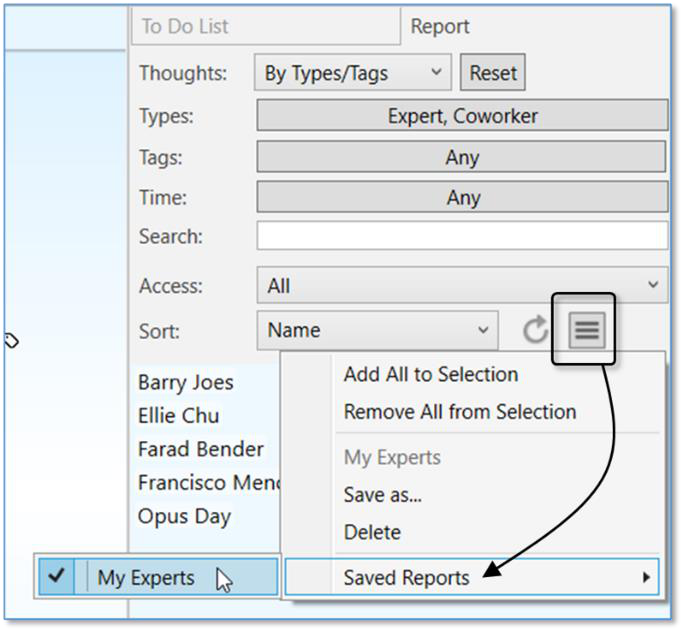Choose 'Add All to Selection' menu item
Image resolution: width=683 pixels, height=631 pixels.
[x=431, y=375]
